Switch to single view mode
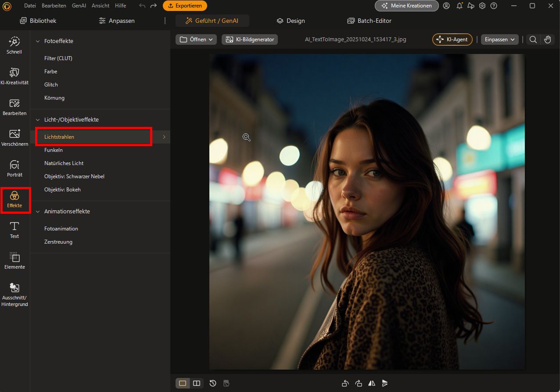 (x=183, y=383)
